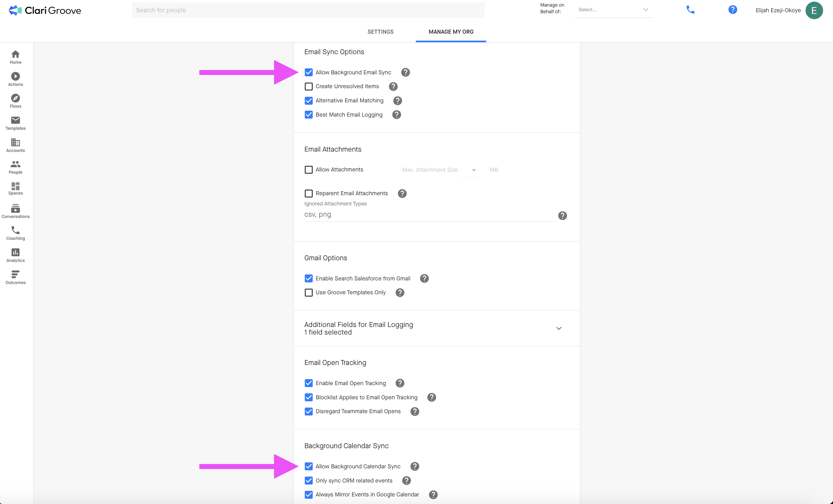Click help icon beside Create Unresolved Items
The height and width of the screenshot is (504, 833).
(393, 87)
